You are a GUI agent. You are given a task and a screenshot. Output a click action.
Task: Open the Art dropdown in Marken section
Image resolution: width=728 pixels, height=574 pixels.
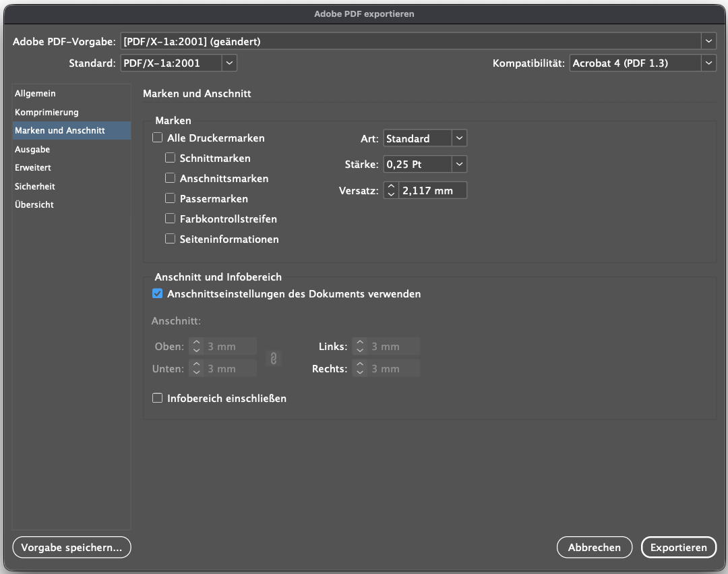(x=459, y=138)
